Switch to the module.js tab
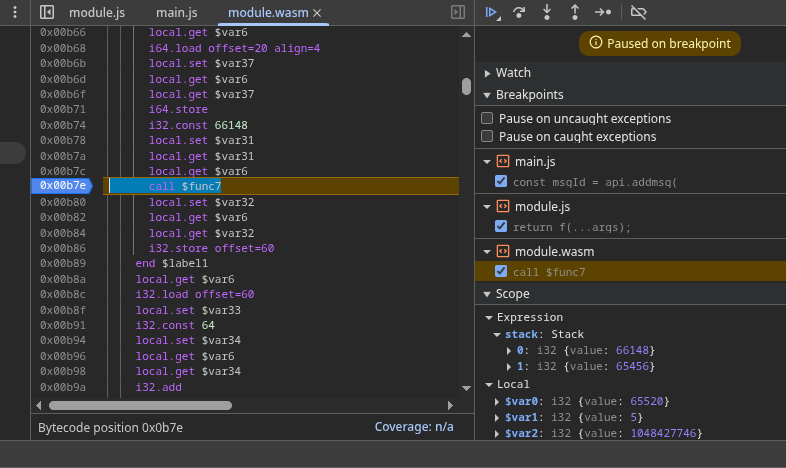 [x=97, y=13]
